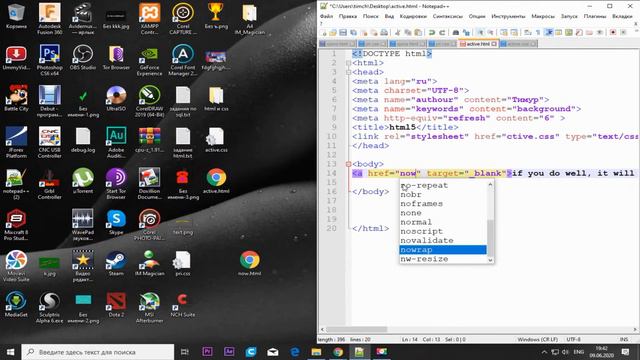This screenshot has width=640, height=360.
Task: Click the Paste toolbar icon
Action: tap(418, 32)
